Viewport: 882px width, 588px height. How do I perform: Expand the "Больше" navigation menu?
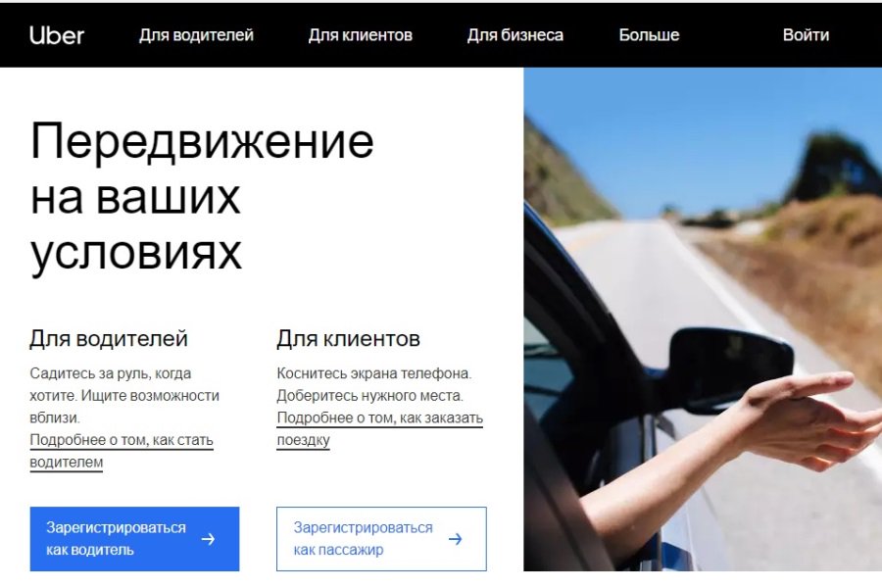tap(649, 35)
